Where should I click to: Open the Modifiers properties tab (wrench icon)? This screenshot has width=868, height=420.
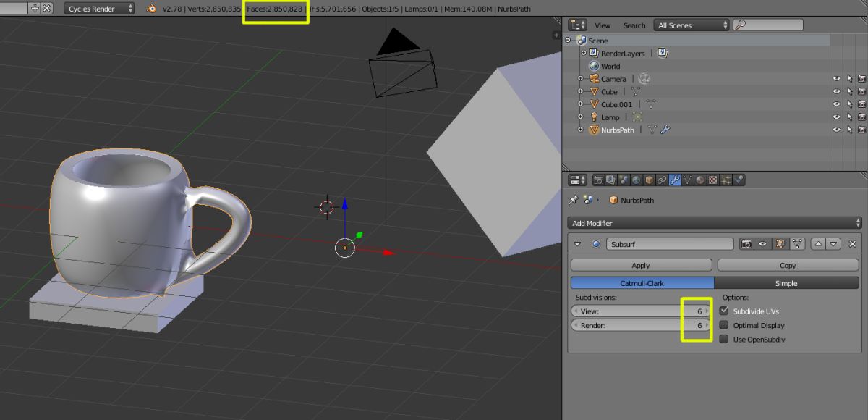point(675,180)
